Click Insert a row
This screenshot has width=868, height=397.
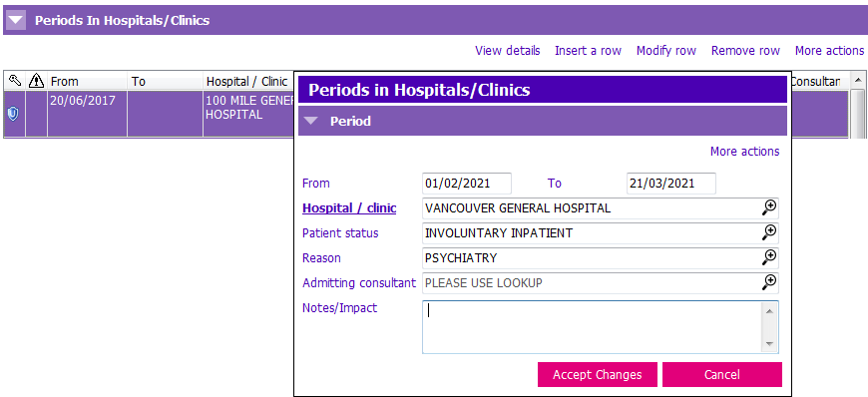[x=588, y=51]
